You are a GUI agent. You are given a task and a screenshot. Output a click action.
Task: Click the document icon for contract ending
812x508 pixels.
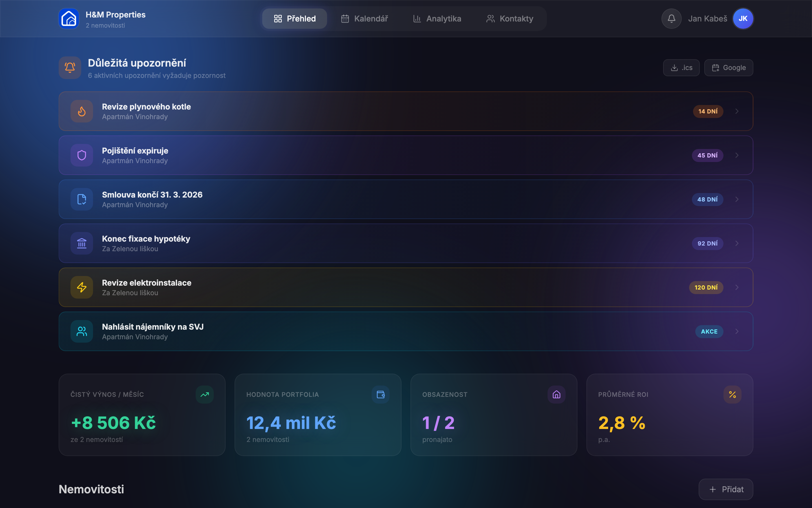[x=81, y=199]
